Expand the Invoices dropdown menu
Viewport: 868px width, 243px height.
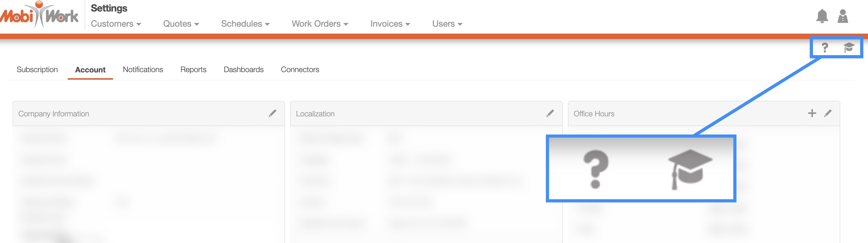[x=390, y=24]
